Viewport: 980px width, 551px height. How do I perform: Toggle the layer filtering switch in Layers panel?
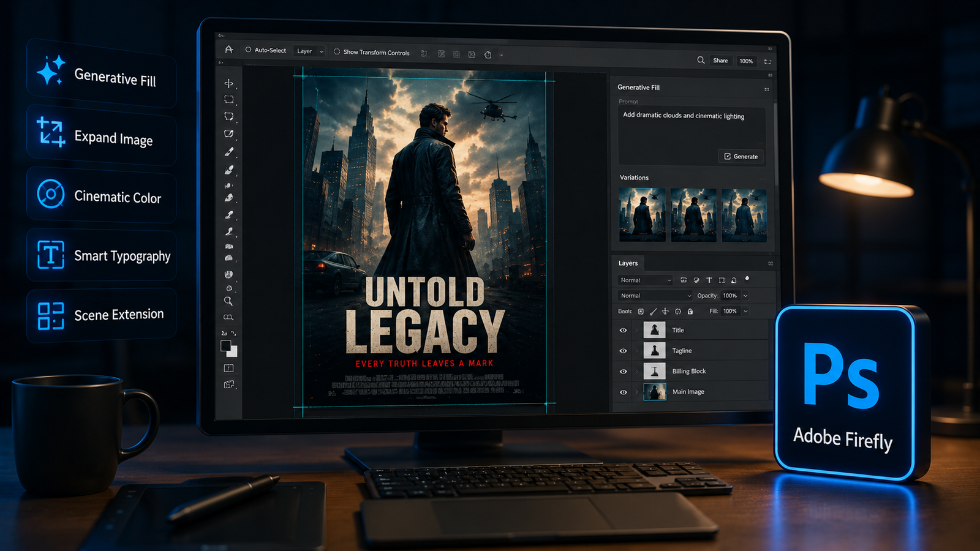(747, 279)
